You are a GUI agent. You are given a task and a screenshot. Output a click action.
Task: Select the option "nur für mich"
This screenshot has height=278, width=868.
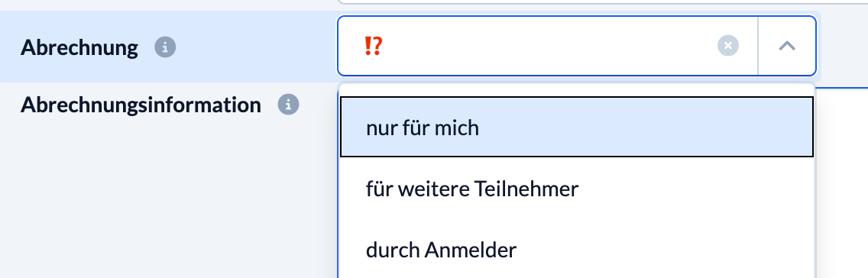click(576, 128)
